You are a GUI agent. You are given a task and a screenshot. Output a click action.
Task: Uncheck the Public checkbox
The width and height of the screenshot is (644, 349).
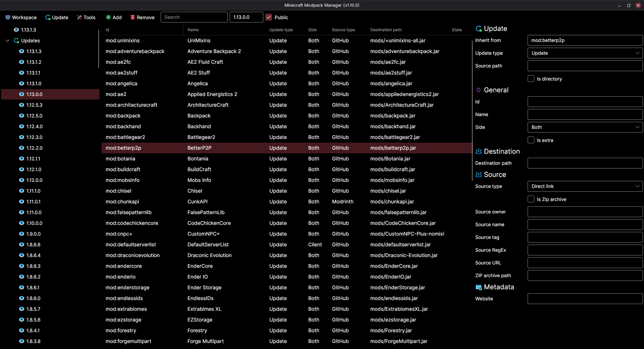pyautogui.click(x=269, y=17)
